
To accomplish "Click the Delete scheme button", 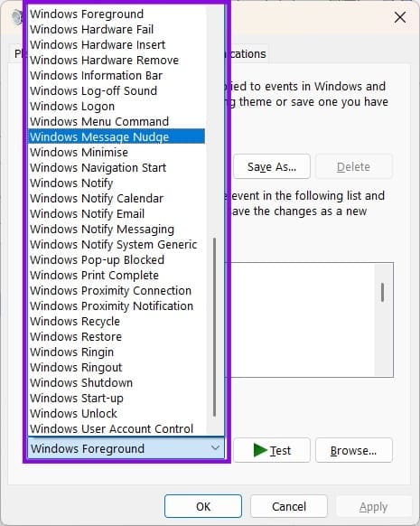I will 354,166.
